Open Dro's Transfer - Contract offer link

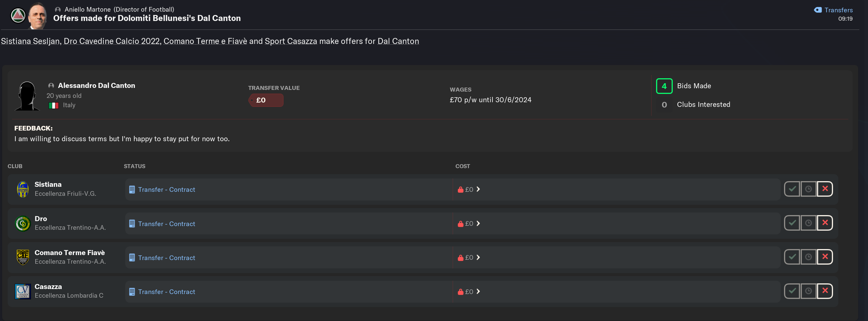[167, 224]
